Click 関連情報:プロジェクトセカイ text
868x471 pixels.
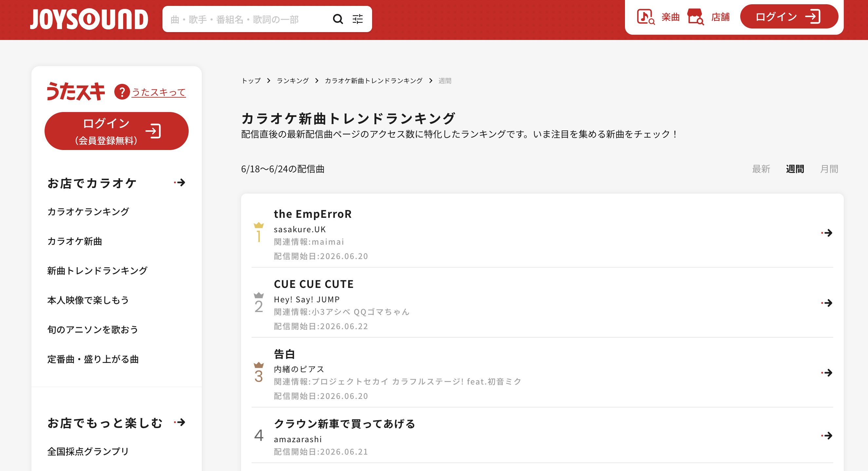398,382
